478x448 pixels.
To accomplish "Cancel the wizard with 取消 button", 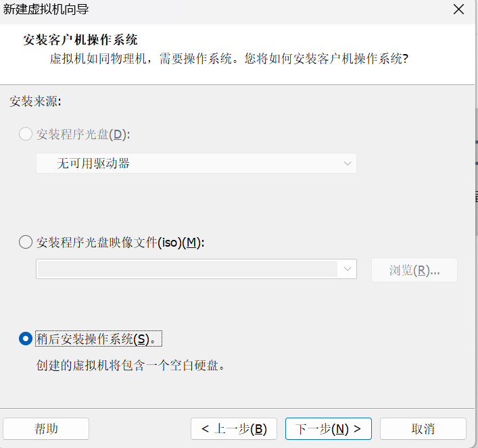I will tap(423, 429).
